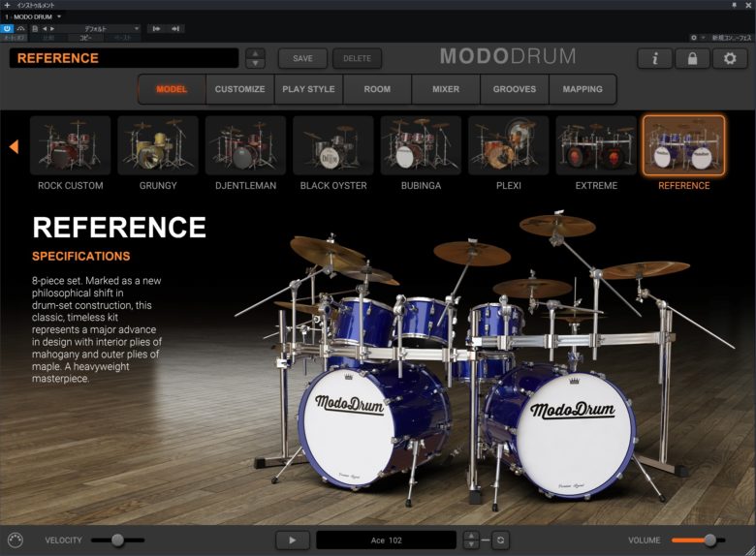Click the automation curve icon in the host toolbar

20,28
